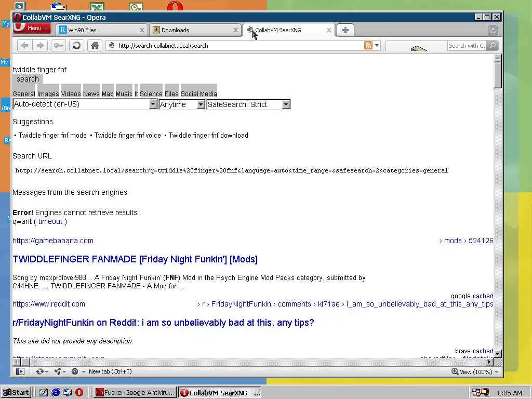532x399 pixels.
Task: Launch Internet Explorer from quick launch
Action: (56, 393)
